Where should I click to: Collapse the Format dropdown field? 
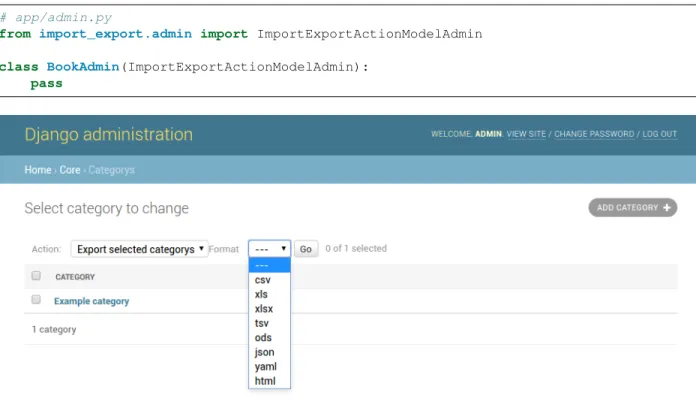[x=269, y=249]
